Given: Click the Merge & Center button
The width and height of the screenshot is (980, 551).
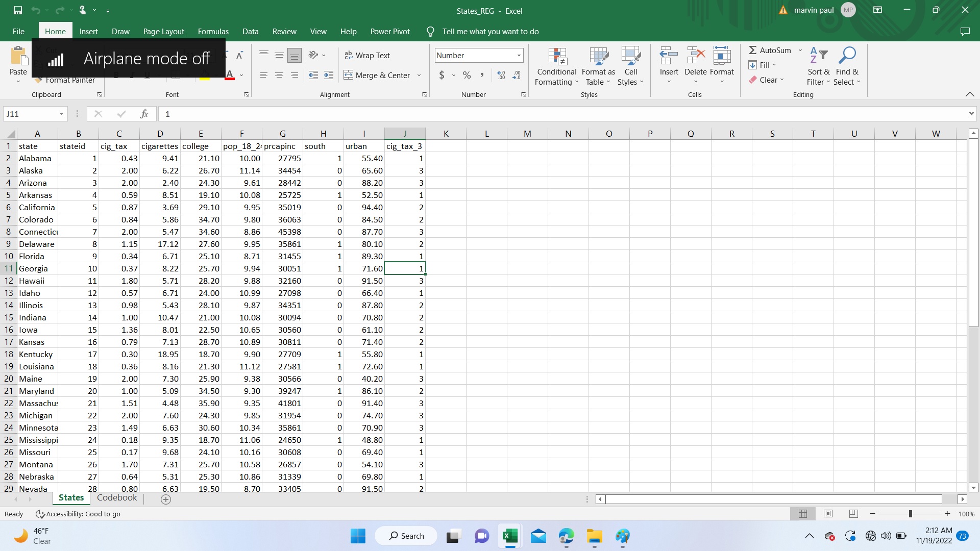Looking at the screenshot, I should (378, 75).
